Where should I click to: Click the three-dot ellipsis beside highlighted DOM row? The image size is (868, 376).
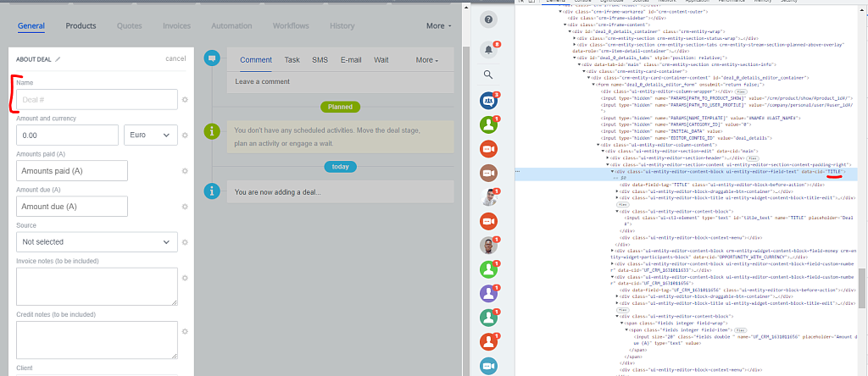coord(518,172)
